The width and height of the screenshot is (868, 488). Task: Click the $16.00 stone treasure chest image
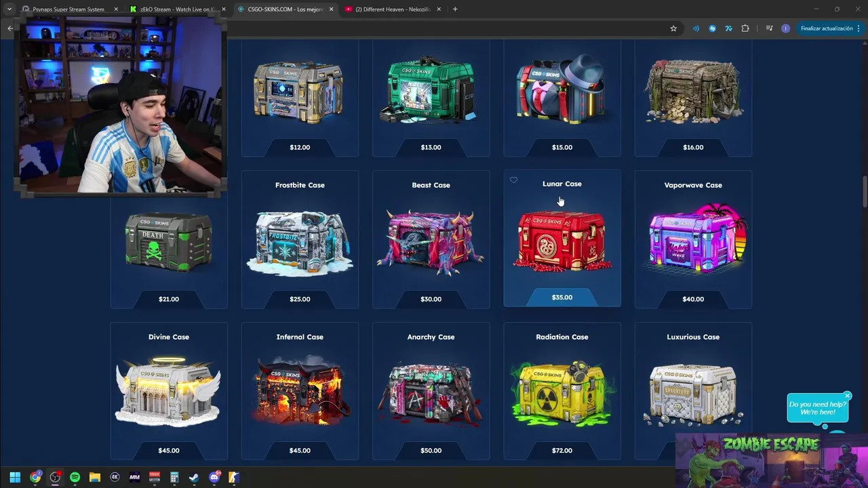693,91
